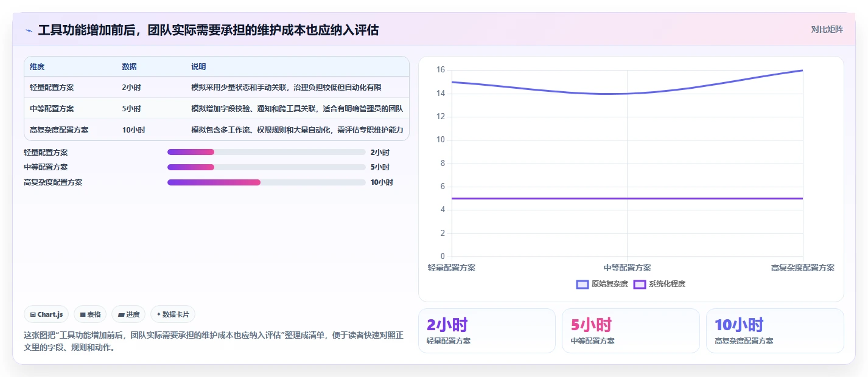Click description starting 模拟包含多工作流

[x=297, y=130]
